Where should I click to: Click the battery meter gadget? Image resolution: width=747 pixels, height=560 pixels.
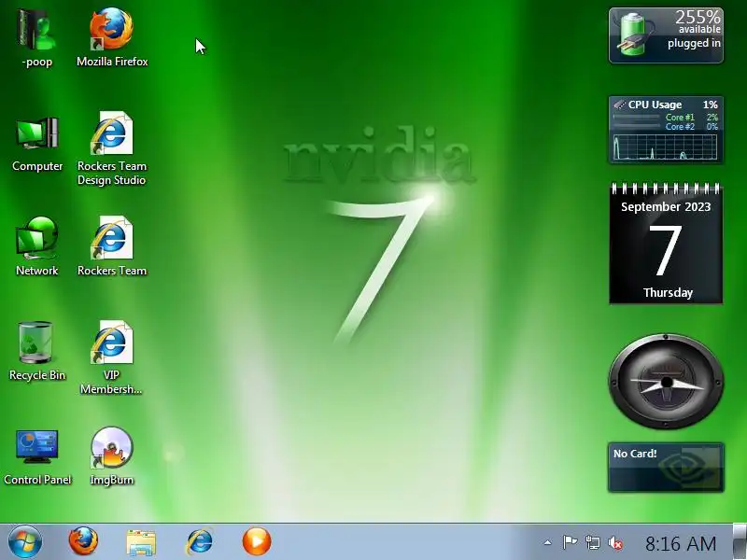[x=666, y=35]
